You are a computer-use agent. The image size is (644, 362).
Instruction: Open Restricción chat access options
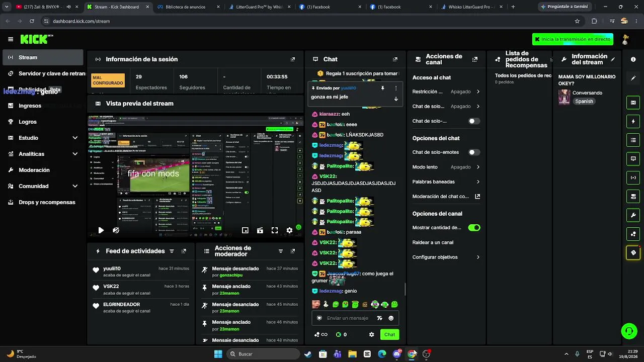tap(446, 92)
